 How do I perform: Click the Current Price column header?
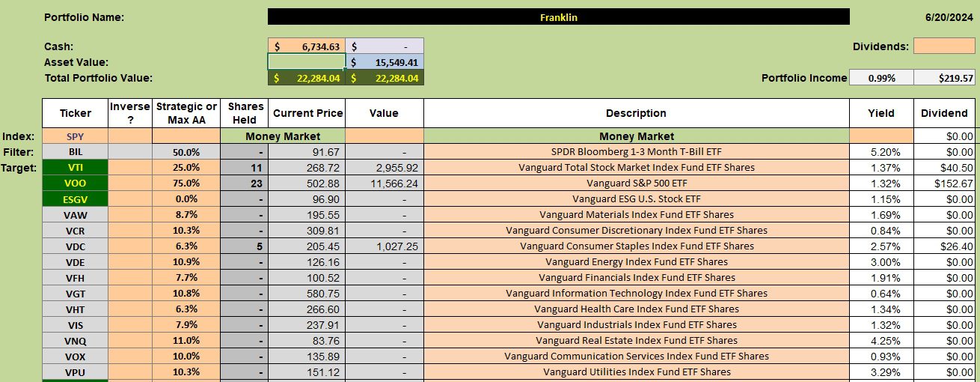[307, 113]
